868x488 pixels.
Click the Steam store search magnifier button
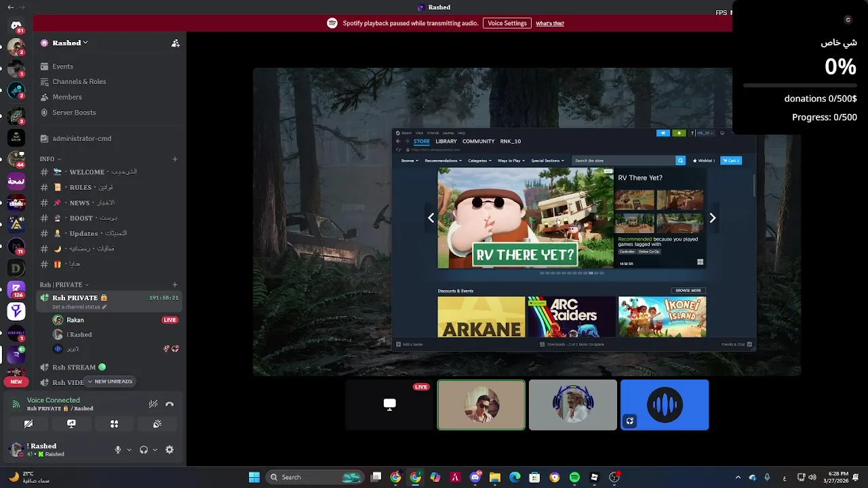click(x=680, y=161)
